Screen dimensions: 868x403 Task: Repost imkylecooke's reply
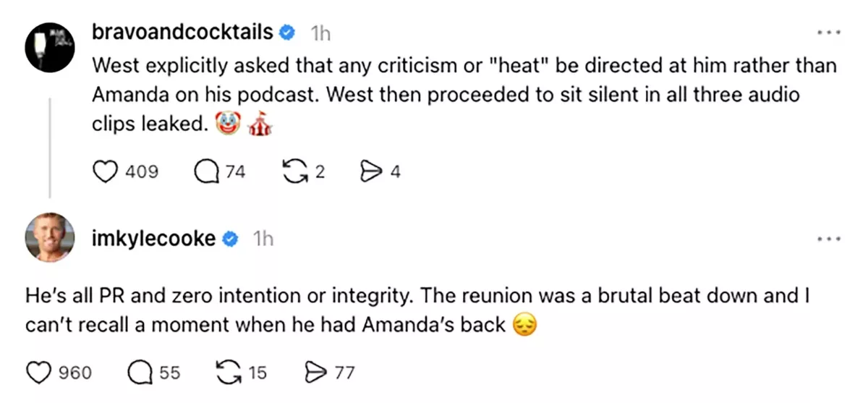tap(229, 373)
